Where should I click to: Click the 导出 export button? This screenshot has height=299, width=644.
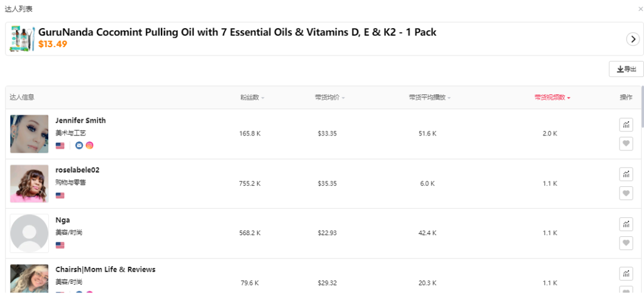(x=626, y=69)
